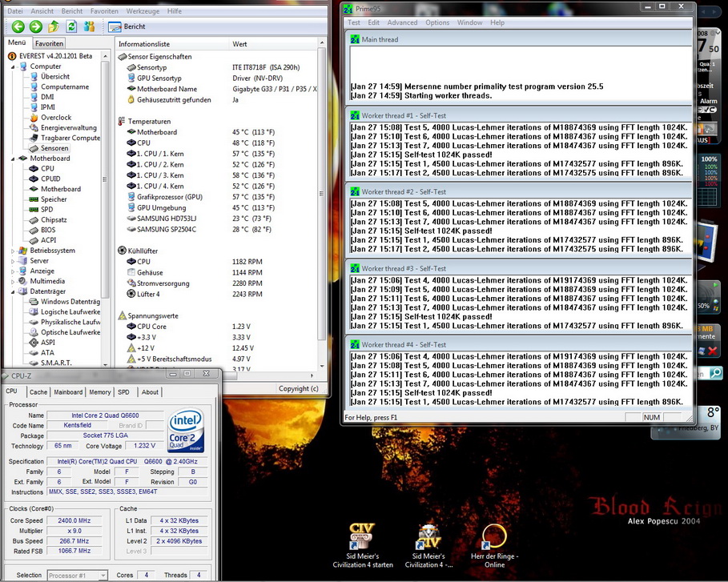728x582 pixels.
Task: Click the Lüfter 4 fan icon
Action: point(131,294)
